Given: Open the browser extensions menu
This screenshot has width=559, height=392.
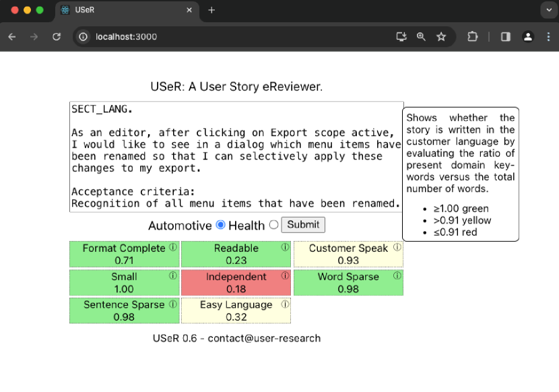Looking at the screenshot, I should 473,36.
